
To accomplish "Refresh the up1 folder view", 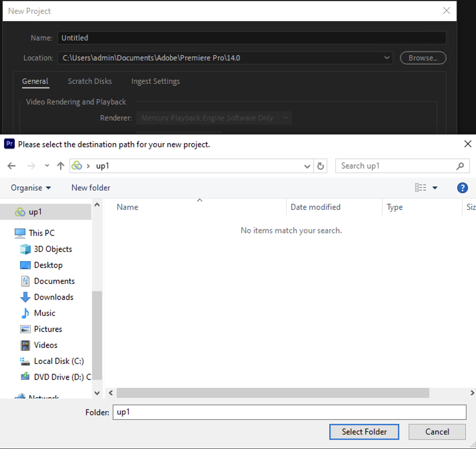I will click(x=320, y=166).
